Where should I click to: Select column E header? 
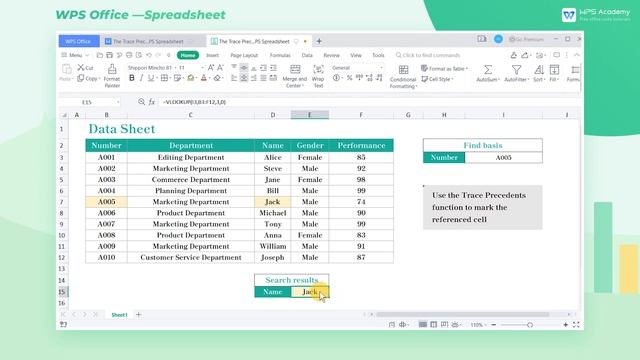309,115
